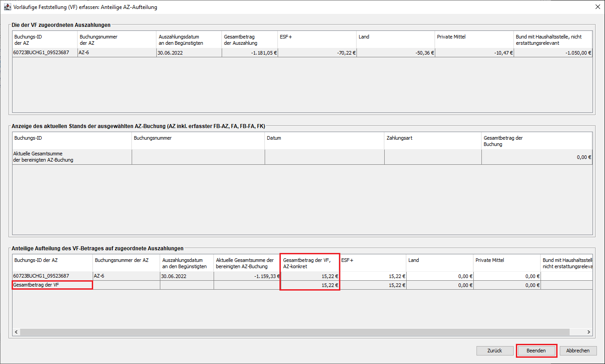Select AZ-6 row's 15,22 € under ESF+
Viewport: 605px width, 364px height.
373,276
